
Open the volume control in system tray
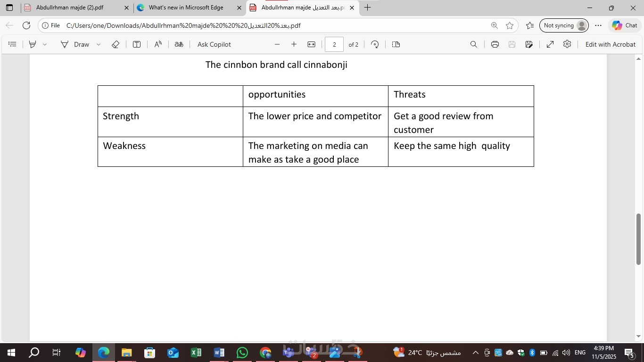coord(566,353)
